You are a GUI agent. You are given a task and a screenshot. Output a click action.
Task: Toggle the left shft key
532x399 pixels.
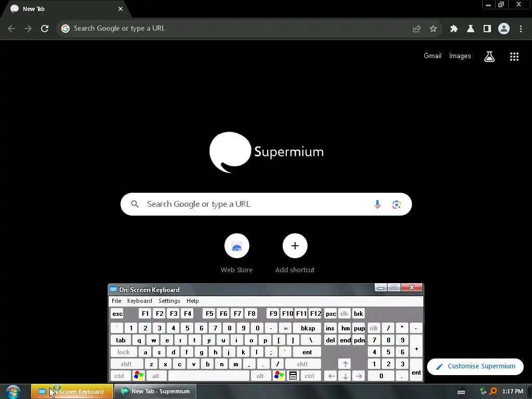126,364
